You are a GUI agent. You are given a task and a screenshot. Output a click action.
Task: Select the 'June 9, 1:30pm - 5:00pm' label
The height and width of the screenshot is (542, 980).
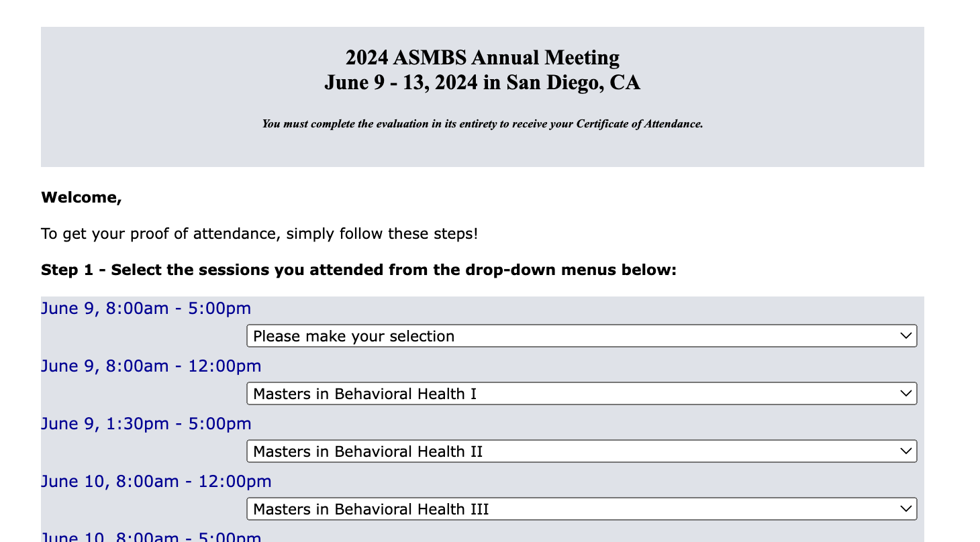click(146, 424)
